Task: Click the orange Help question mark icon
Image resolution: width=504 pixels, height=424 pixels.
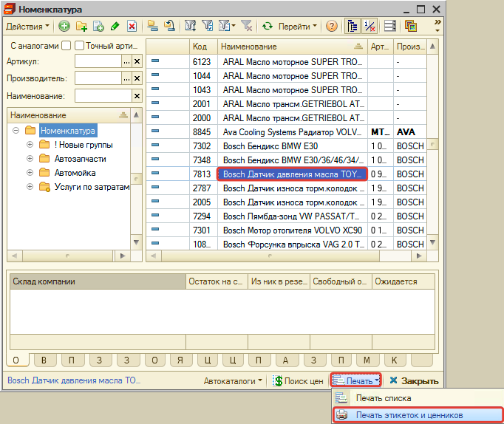Action: click(x=332, y=26)
